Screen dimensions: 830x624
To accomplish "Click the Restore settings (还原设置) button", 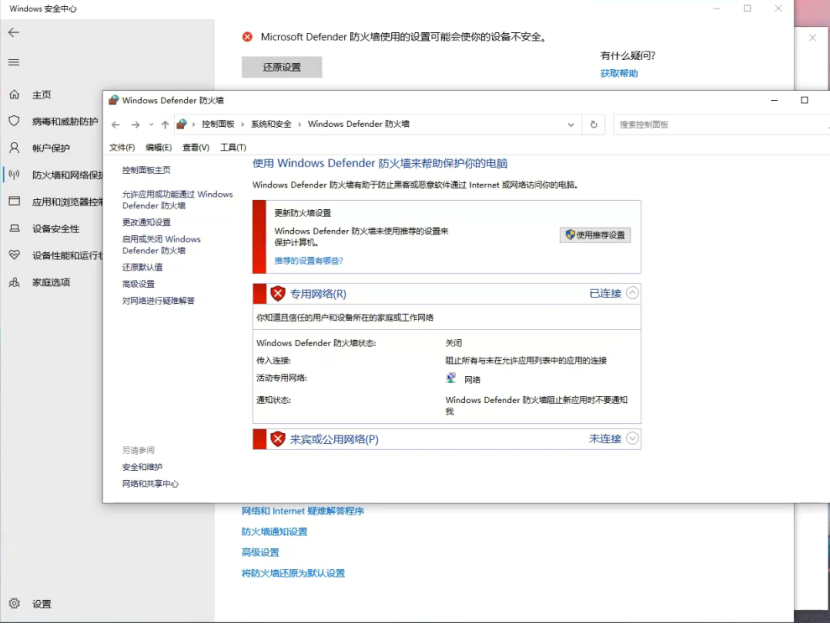I will coord(281,67).
